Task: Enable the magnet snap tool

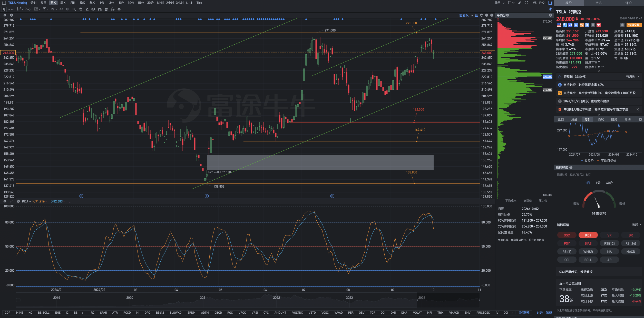Action: 100,9
